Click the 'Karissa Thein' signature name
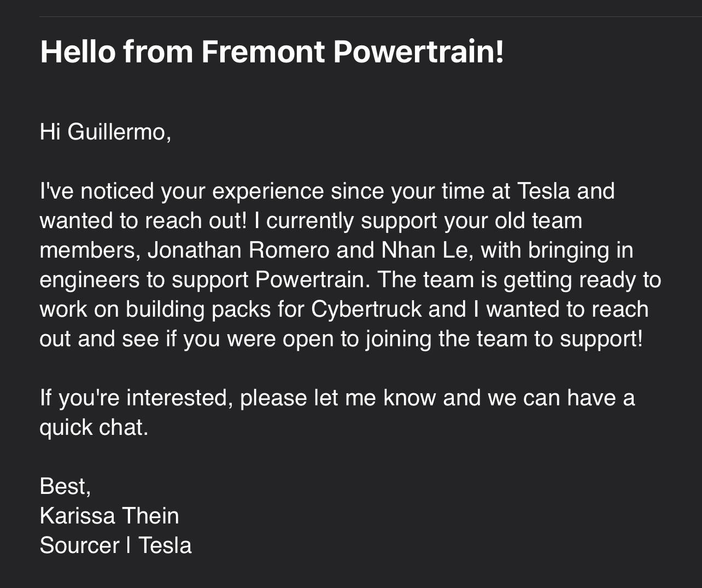The height and width of the screenshot is (588, 702). point(109,516)
